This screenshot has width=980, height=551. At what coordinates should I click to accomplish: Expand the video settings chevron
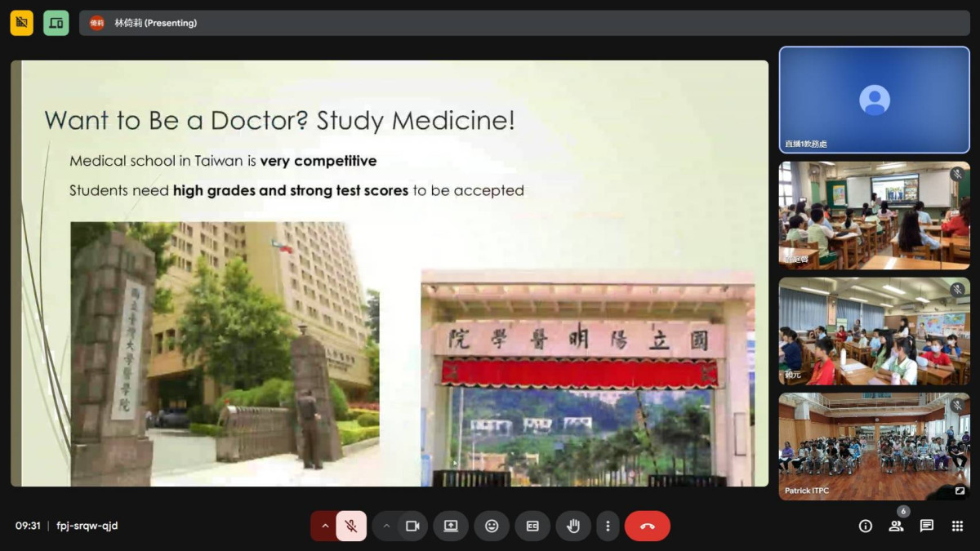(386, 527)
